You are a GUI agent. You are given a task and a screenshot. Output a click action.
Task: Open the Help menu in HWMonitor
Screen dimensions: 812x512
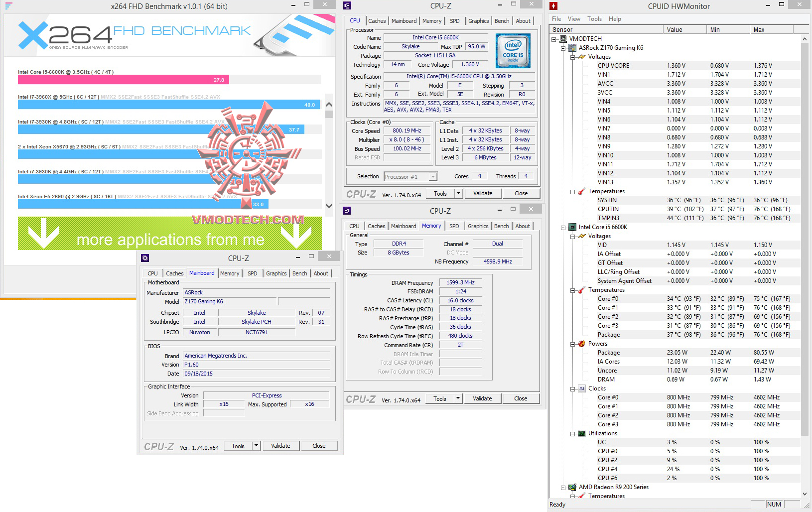[x=615, y=19]
